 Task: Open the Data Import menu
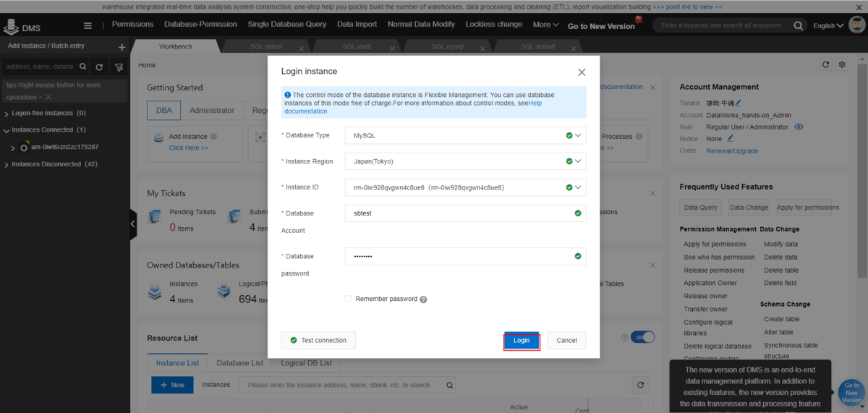point(357,24)
